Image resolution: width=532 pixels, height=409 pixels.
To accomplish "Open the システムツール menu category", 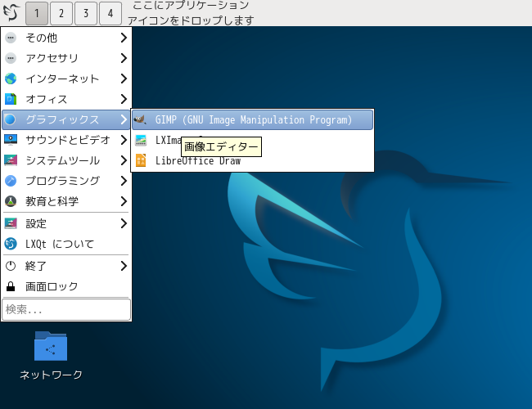I will tap(66, 160).
